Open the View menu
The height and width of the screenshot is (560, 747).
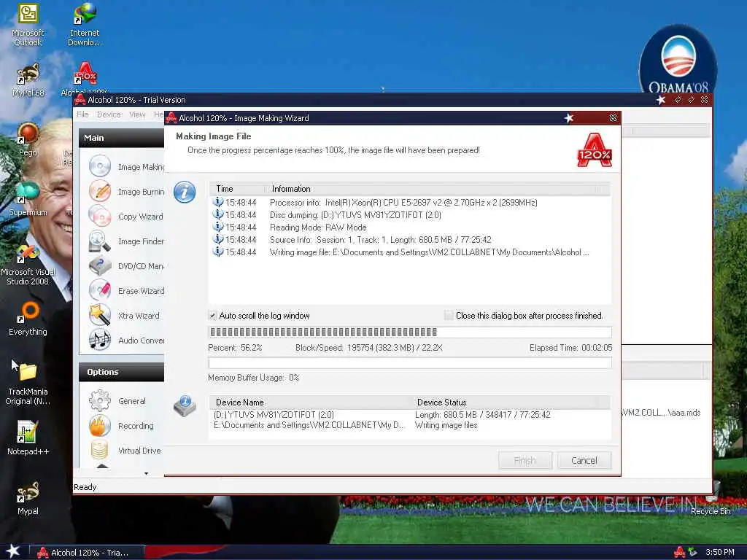(x=137, y=114)
